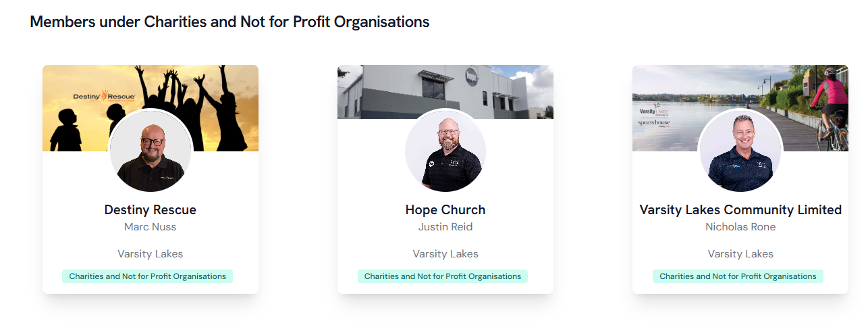Open the Hope Church title link

[445, 209]
